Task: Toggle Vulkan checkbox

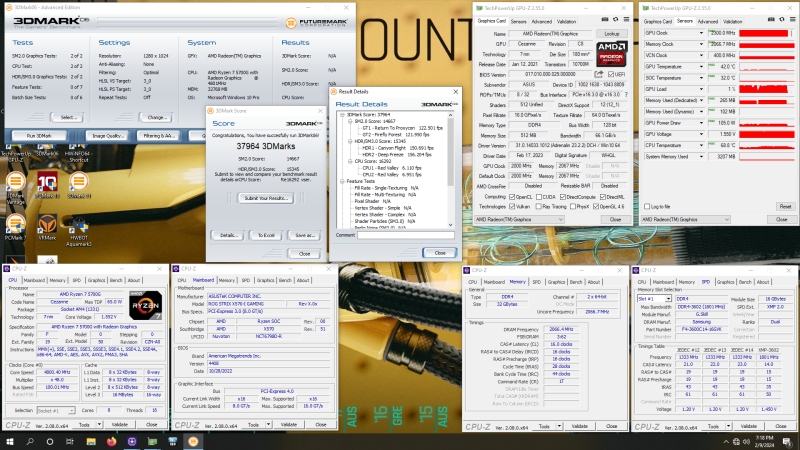Action: (x=512, y=207)
